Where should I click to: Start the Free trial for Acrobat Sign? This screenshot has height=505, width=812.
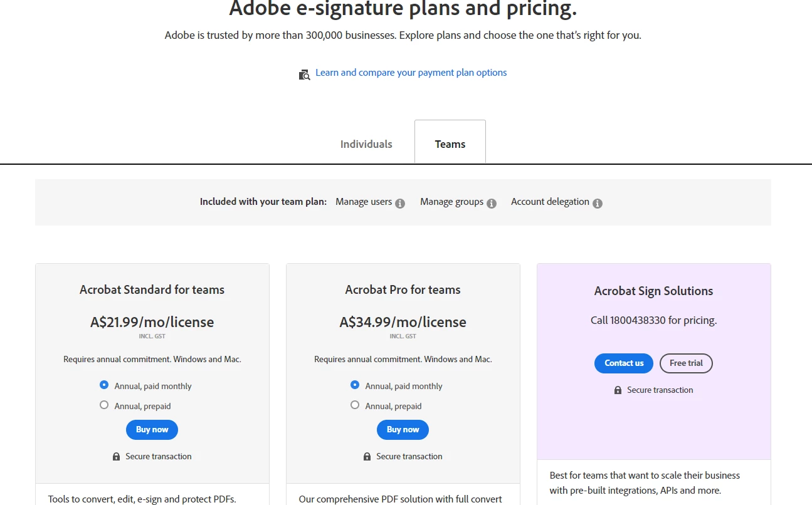point(686,363)
